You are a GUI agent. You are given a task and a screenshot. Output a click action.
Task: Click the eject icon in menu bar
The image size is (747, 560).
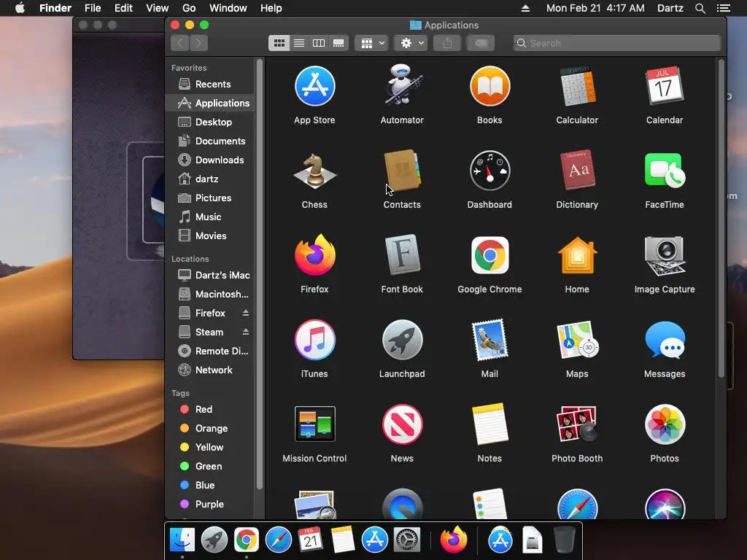(x=525, y=8)
